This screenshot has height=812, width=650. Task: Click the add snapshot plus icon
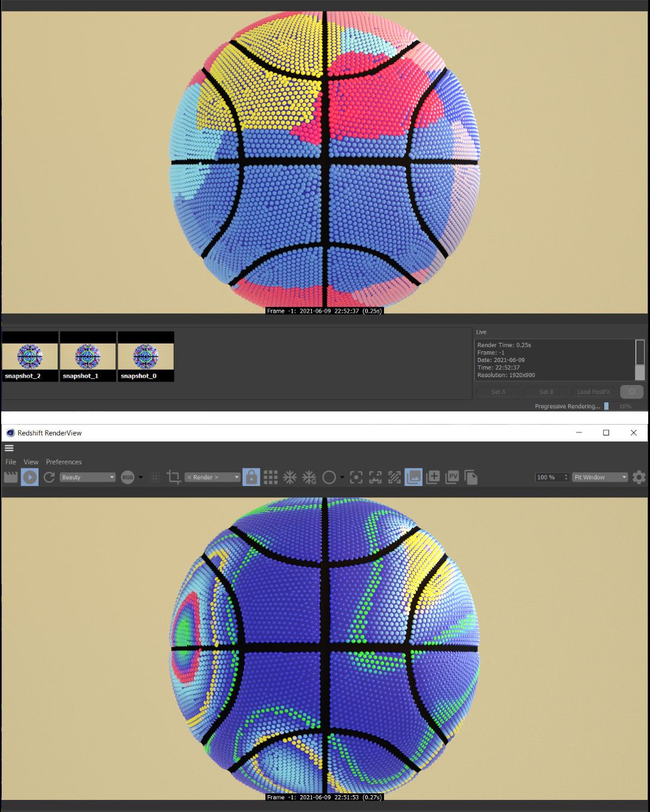[x=433, y=477]
